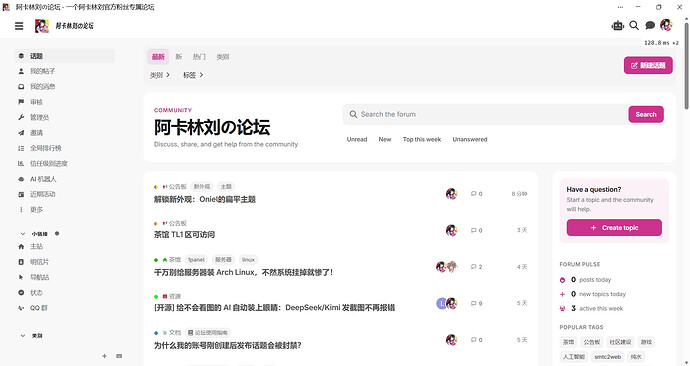Switch to the 类别 tab

tap(223, 57)
